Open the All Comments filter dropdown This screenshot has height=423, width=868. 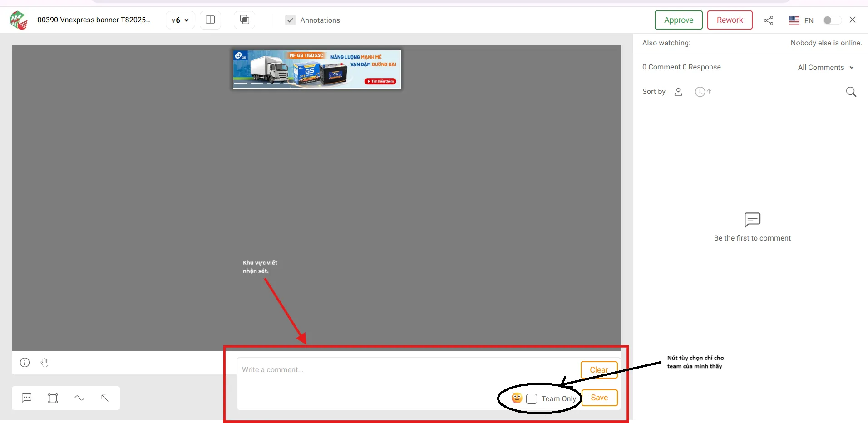(x=826, y=67)
